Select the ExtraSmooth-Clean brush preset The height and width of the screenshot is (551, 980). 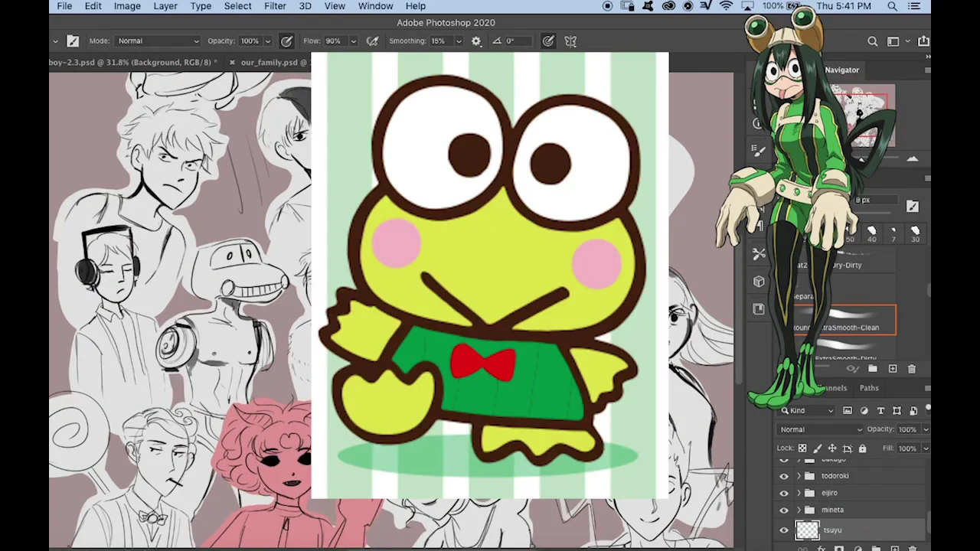[x=844, y=321]
